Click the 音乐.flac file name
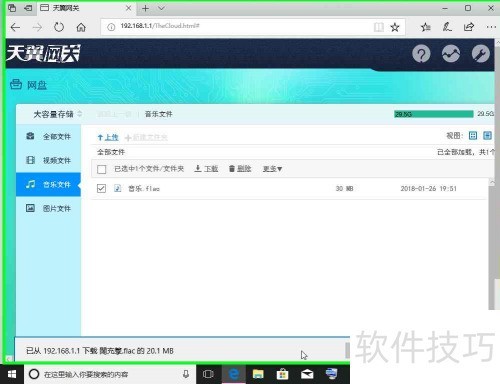 144,189
